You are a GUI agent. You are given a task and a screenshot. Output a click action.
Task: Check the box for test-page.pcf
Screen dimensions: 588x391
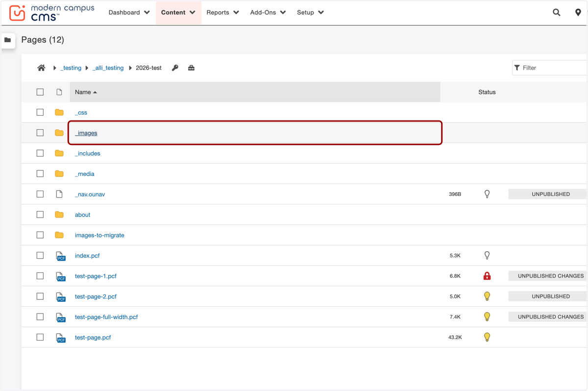pos(40,337)
